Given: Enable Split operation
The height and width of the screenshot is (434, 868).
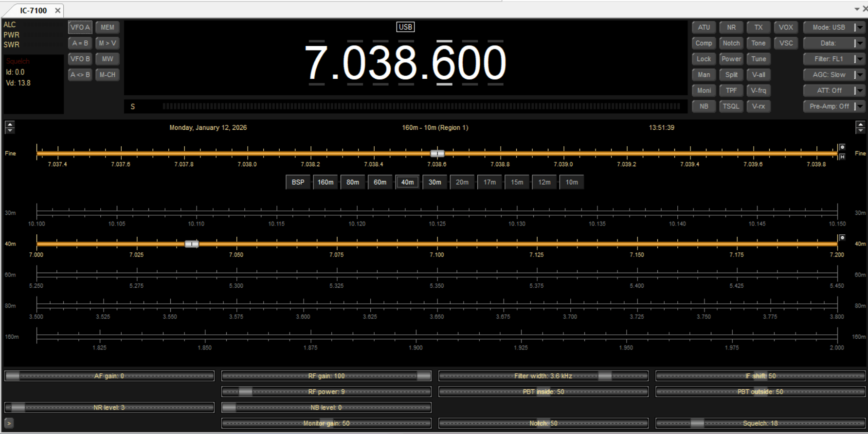Looking at the screenshot, I should pos(731,75).
